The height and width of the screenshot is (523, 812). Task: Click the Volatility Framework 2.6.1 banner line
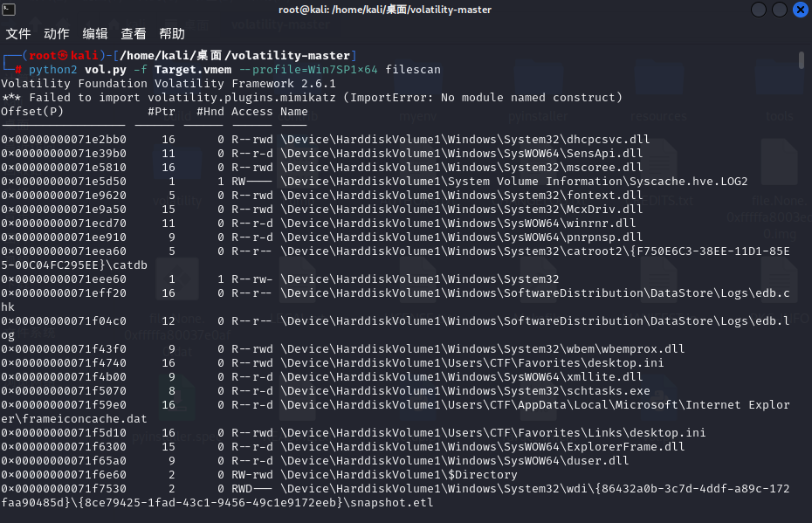[x=169, y=83]
